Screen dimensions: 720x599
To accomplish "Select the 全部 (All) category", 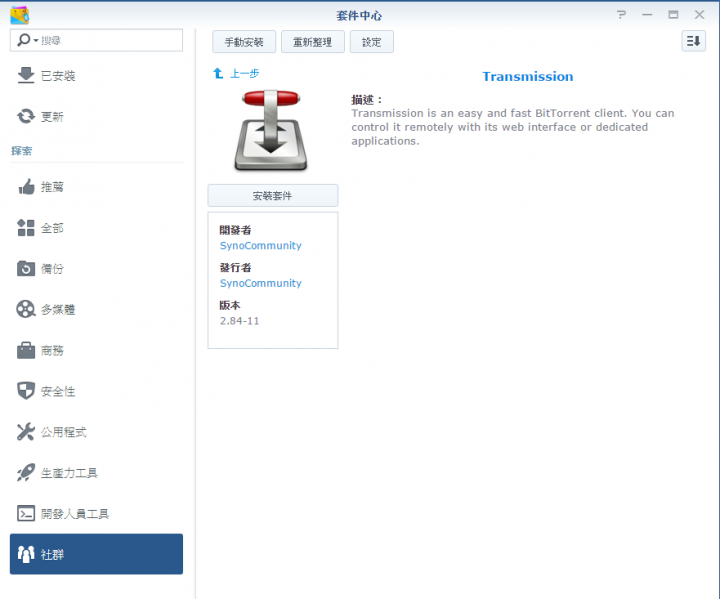I will [x=96, y=228].
